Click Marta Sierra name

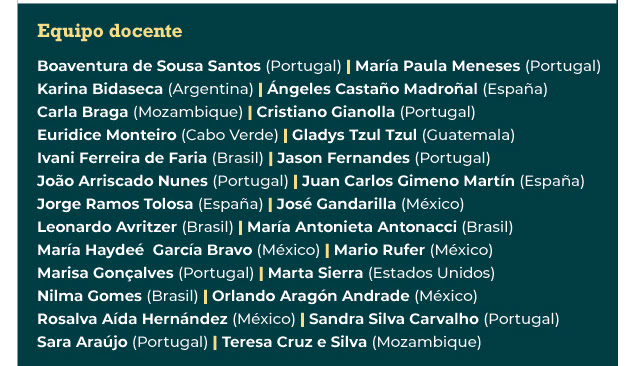click(x=316, y=273)
